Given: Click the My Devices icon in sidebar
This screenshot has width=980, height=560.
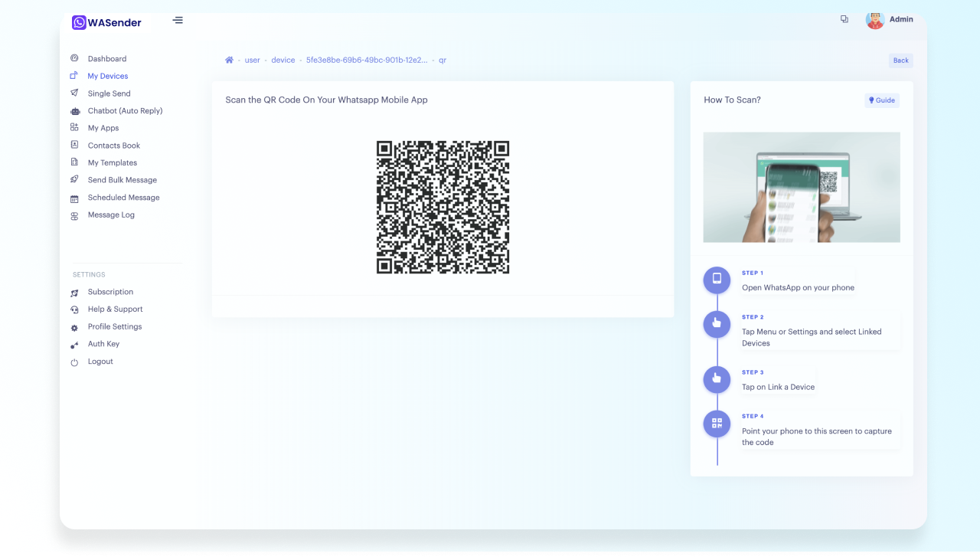Looking at the screenshot, I should pyautogui.click(x=74, y=76).
